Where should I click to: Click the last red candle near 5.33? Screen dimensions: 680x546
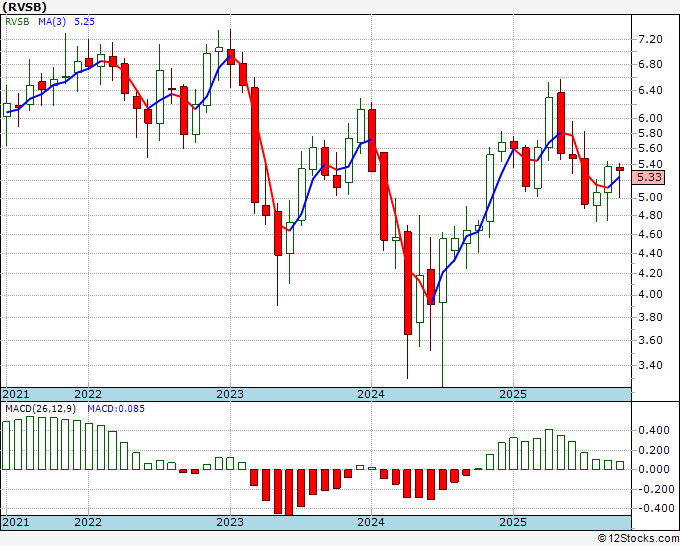click(x=620, y=169)
